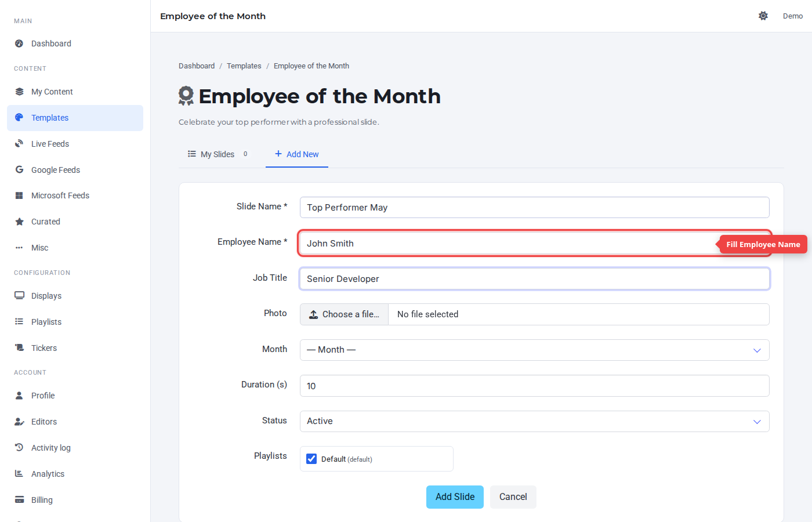Click the Add Slide button
Screen dimensions: 812x522
[455, 497]
